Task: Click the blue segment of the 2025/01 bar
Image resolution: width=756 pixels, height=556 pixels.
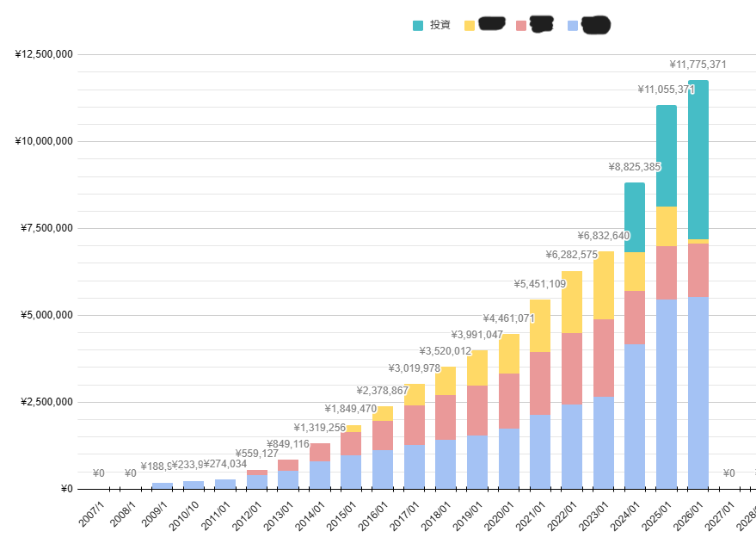Action: point(667,393)
